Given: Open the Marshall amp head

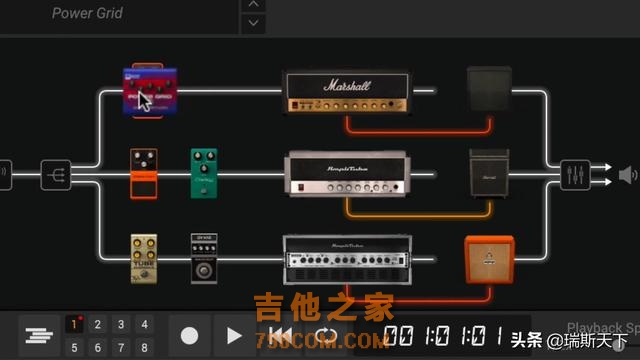Looking at the screenshot, I should tap(347, 92).
